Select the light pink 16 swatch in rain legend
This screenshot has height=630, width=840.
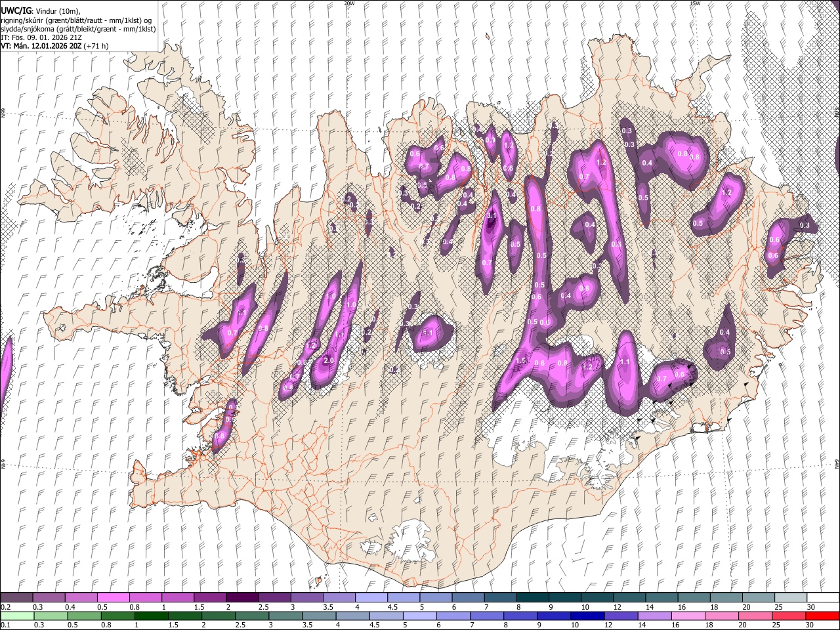coord(688,616)
